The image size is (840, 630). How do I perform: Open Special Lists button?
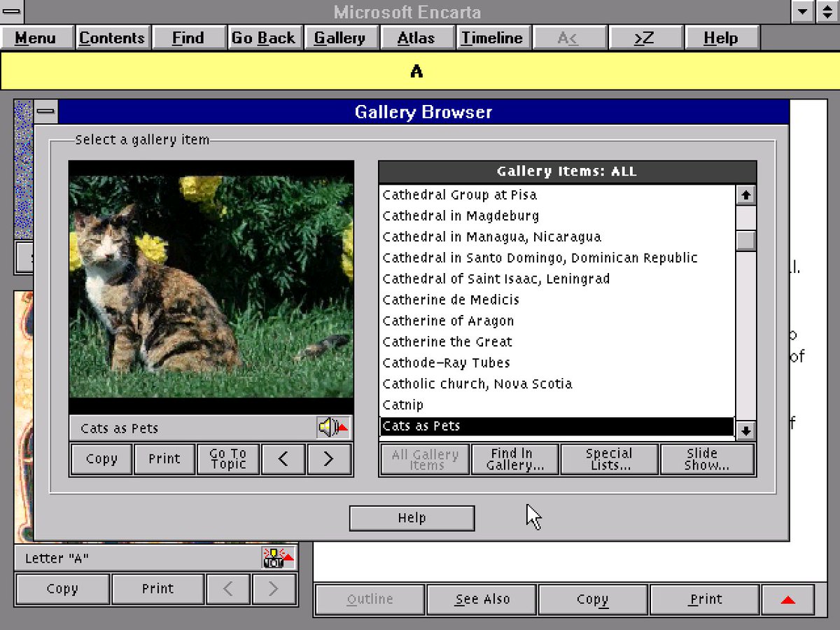coord(609,459)
